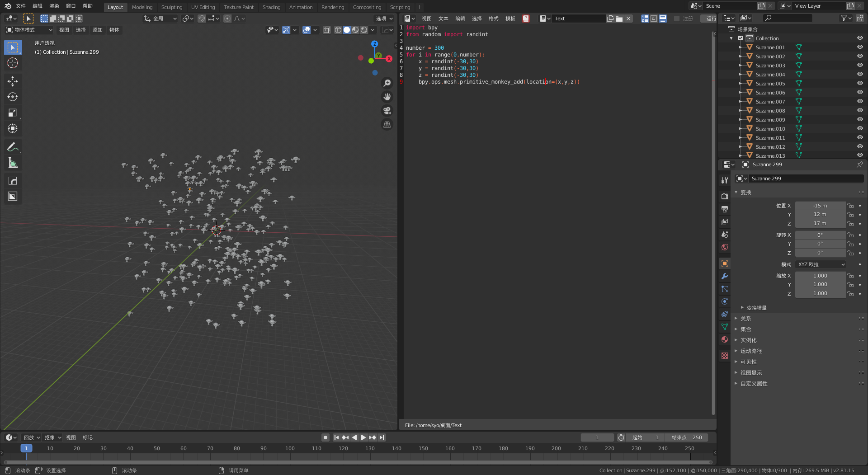Screen dimensions: 868x475
Task: Switch to the Modeling workspace tab
Action: (142, 7)
